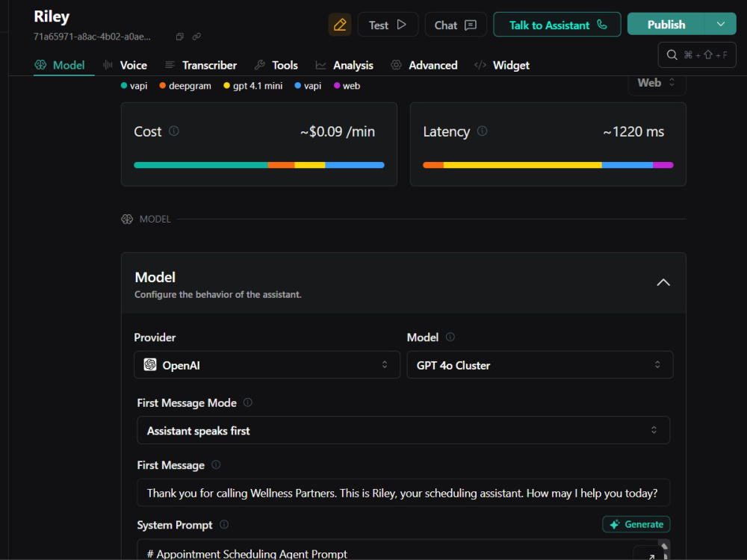
Task: Switch to the Analysis tab
Action: pos(344,65)
